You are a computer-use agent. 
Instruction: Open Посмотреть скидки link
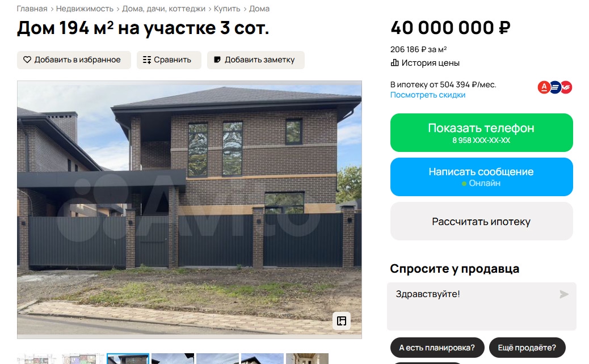tap(427, 95)
